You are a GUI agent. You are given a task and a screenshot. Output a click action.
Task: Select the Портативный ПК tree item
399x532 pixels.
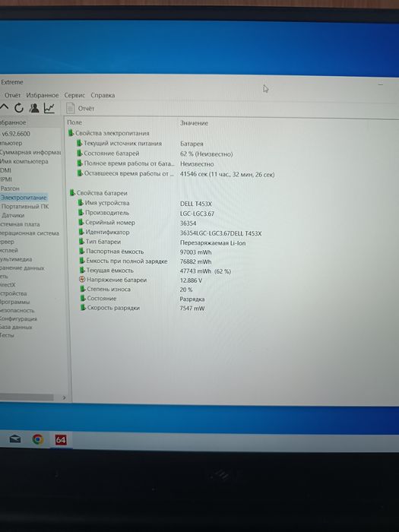[25, 206]
